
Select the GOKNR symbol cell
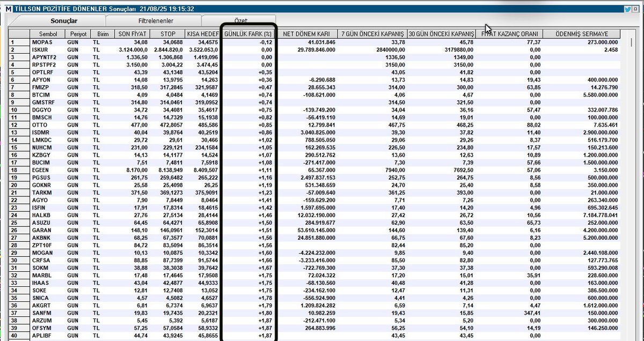click(x=41, y=184)
